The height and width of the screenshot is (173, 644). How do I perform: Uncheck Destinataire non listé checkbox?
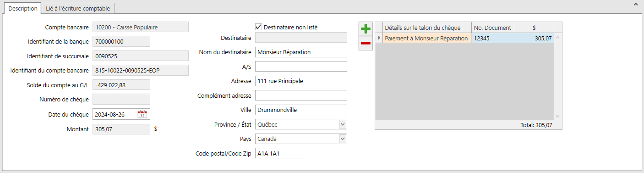(258, 27)
